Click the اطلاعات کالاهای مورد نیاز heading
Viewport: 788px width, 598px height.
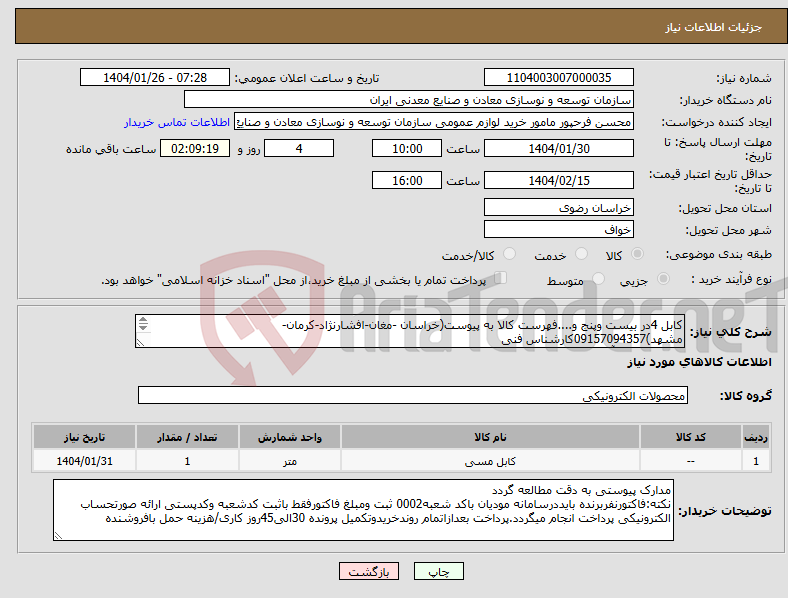click(x=699, y=362)
